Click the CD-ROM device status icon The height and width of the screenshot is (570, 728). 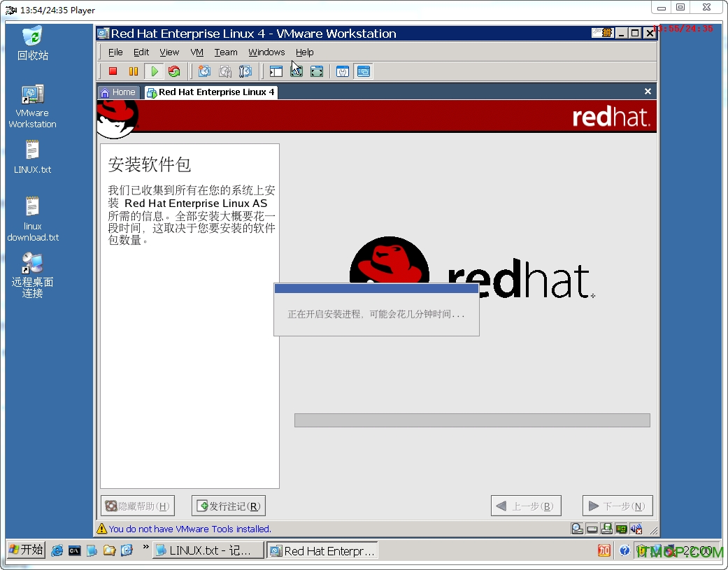pyautogui.click(x=577, y=529)
